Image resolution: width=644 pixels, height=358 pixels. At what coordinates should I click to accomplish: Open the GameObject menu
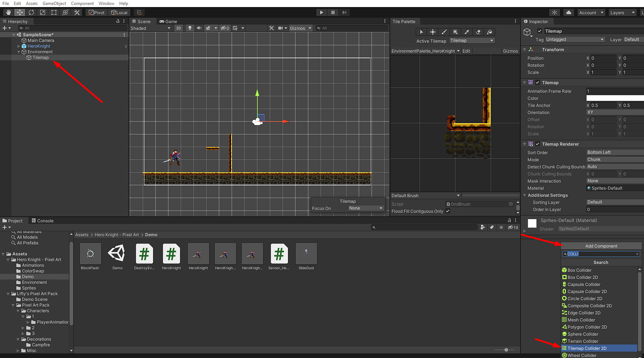(x=54, y=3)
